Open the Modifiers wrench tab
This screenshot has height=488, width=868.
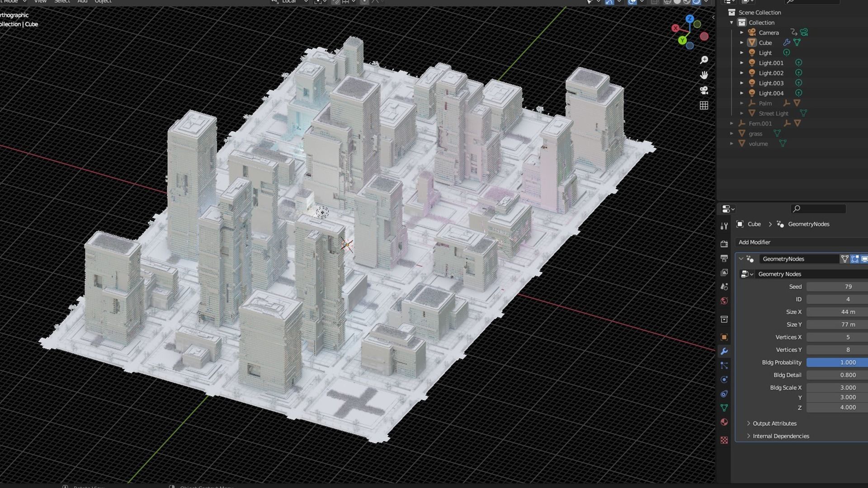coord(724,352)
